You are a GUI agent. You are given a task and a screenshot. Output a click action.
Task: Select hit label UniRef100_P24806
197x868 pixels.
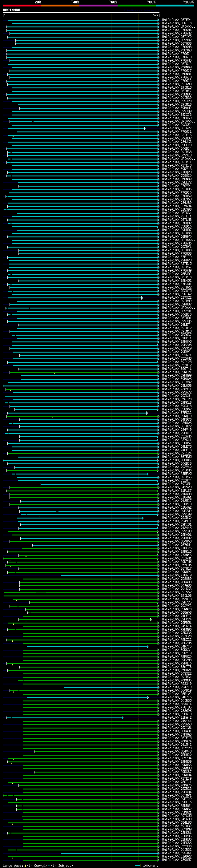(176, 423)
